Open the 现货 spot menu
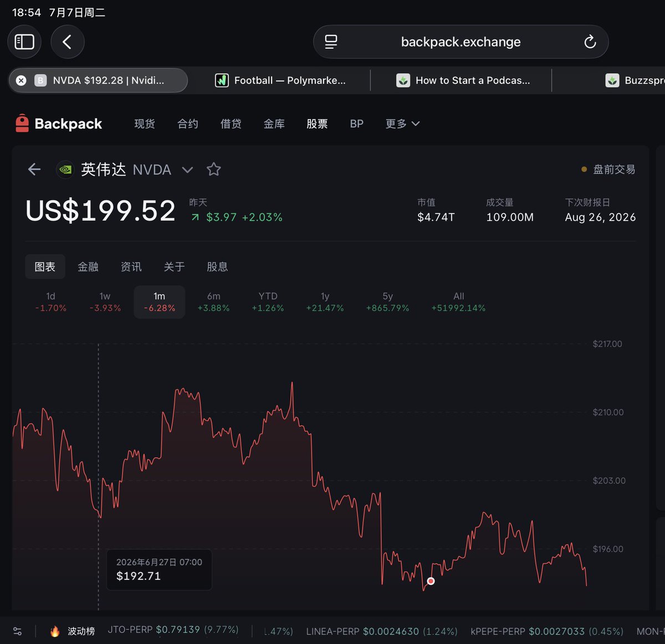 click(145, 123)
